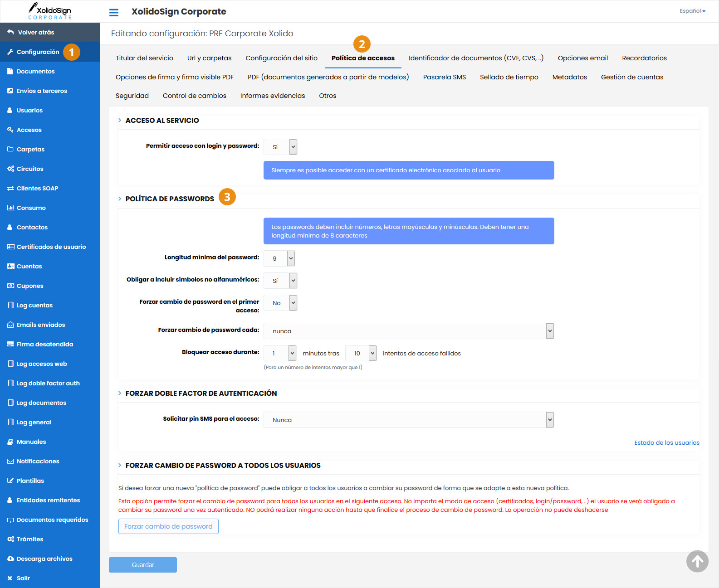Click the Clientes SOAP arrows icon
This screenshot has width=719, height=588.
pyautogui.click(x=10, y=188)
